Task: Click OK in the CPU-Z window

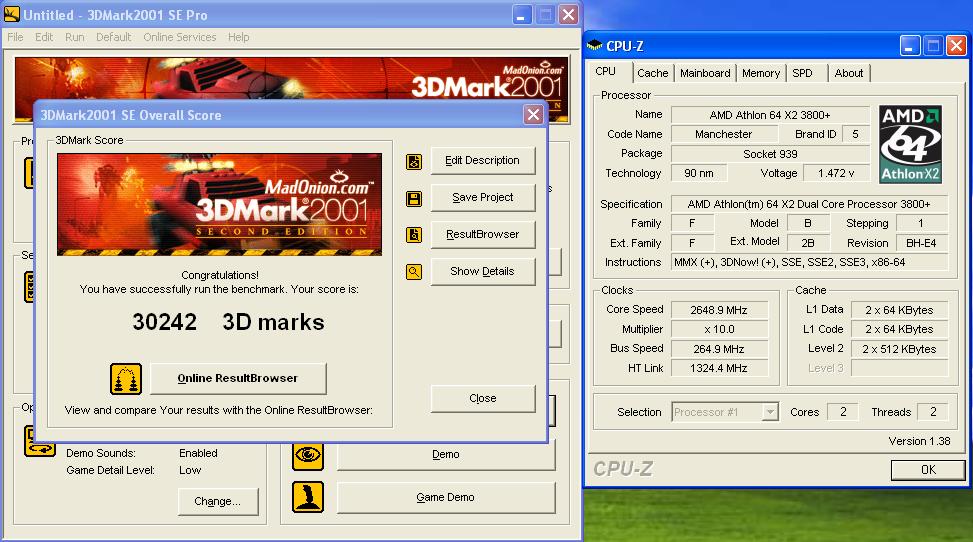Action: [x=928, y=470]
